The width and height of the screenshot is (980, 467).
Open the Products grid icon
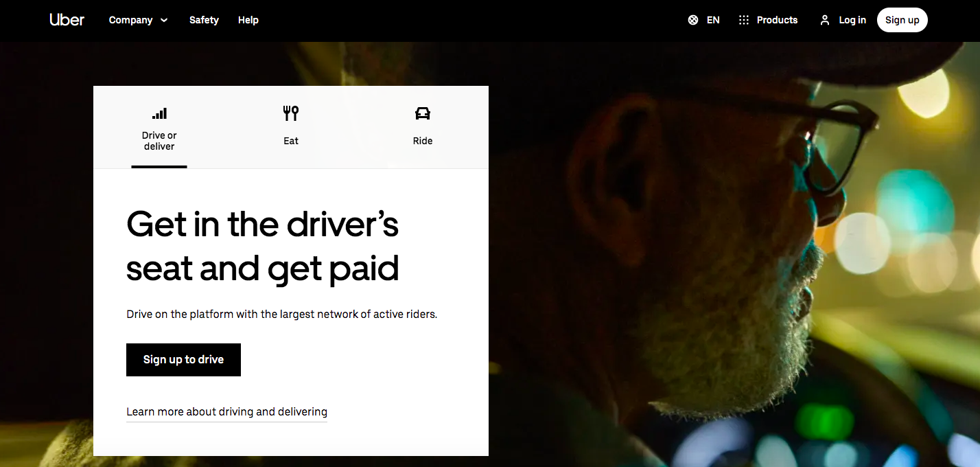pos(743,20)
